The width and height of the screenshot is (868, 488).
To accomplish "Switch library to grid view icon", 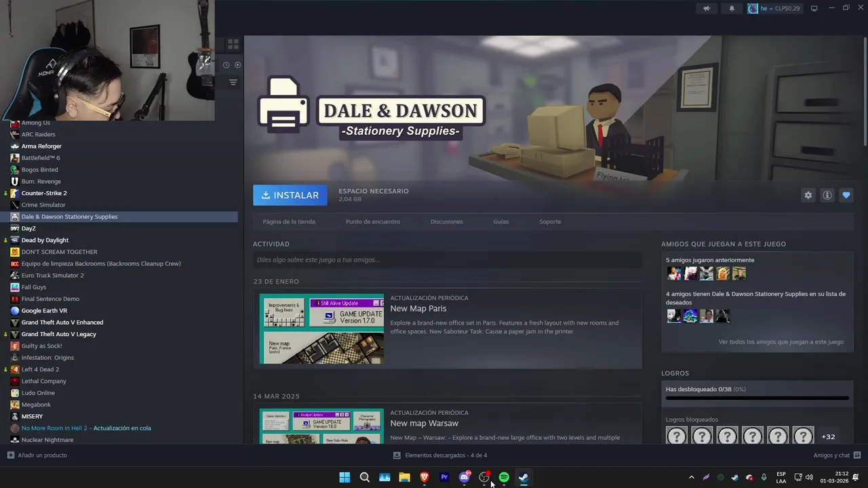I will (233, 44).
